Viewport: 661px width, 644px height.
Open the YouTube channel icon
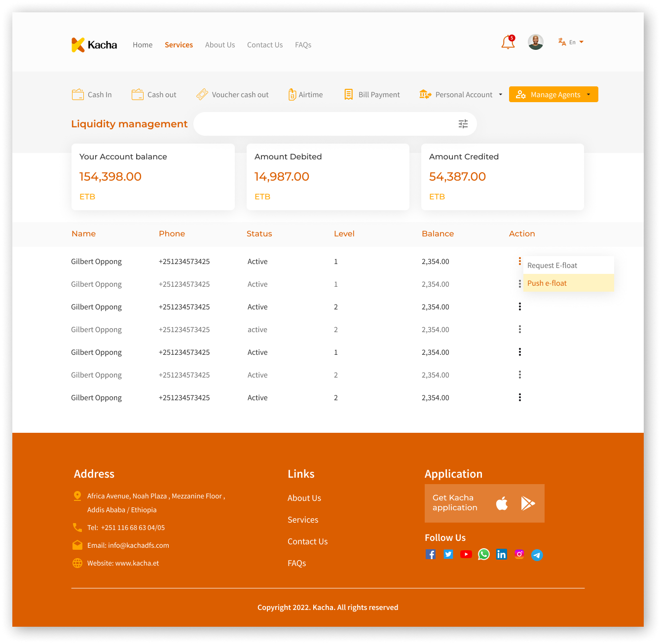point(466,555)
